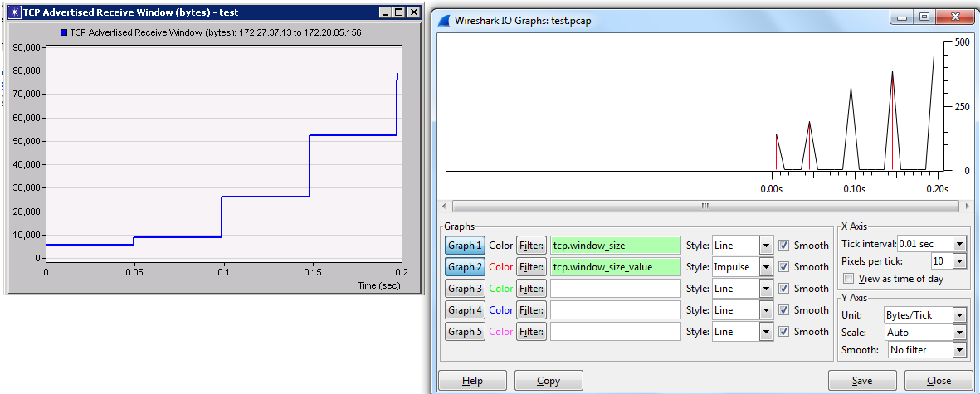The height and width of the screenshot is (394, 980).
Task: Enable View as time of day
Action: (x=848, y=279)
